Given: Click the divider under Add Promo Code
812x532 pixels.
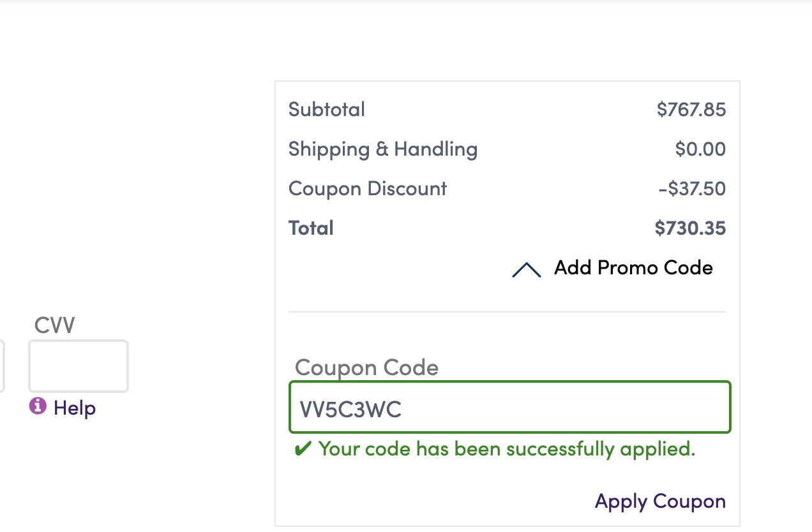Looking at the screenshot, I should click(x=507, y=312).
